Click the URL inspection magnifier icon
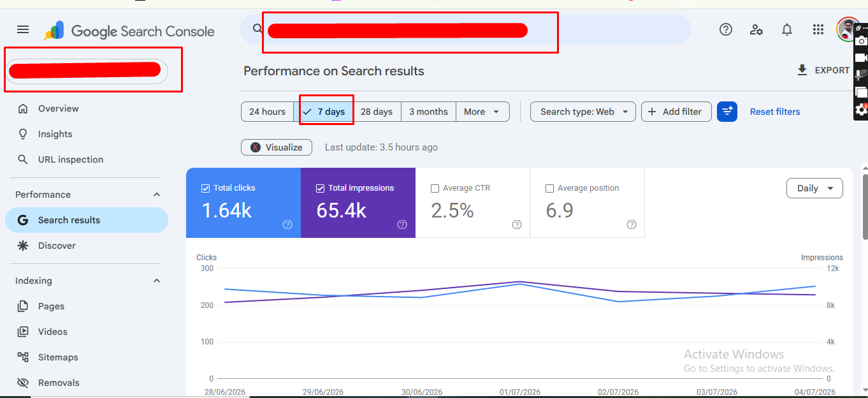868x398 pixels. click(23, 159)
